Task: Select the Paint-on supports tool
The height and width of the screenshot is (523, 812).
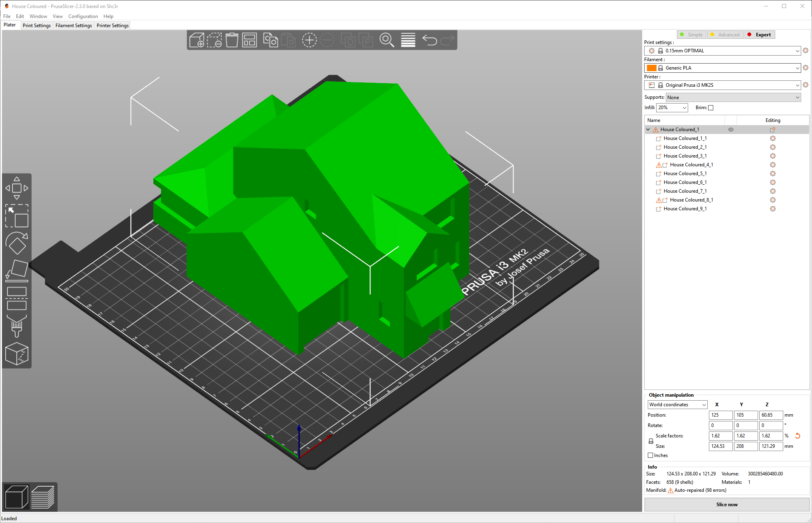Action: tap(17, 325)
